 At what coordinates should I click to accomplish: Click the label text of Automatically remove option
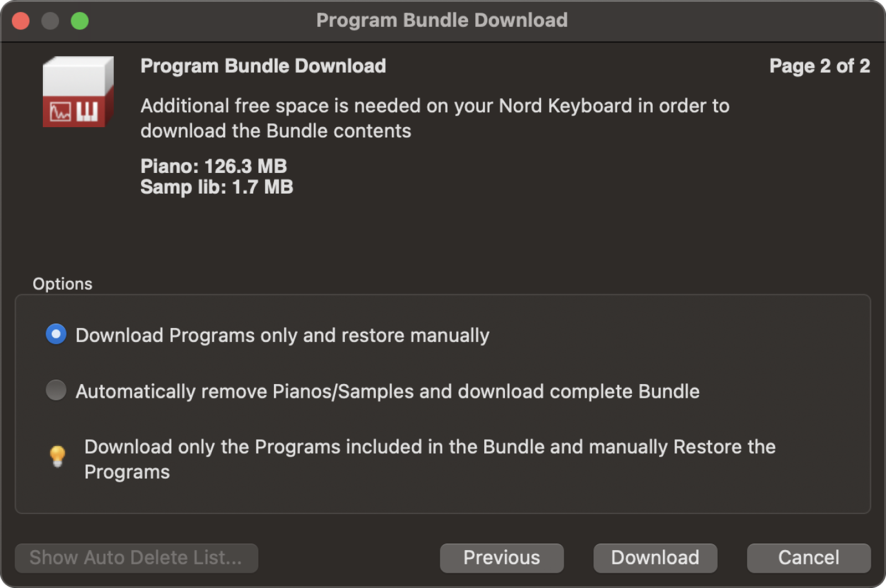[x=387, y=391]
